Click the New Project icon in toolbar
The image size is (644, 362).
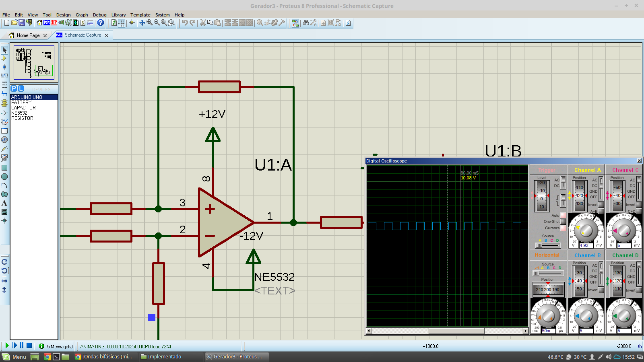[x=7, y=23]
